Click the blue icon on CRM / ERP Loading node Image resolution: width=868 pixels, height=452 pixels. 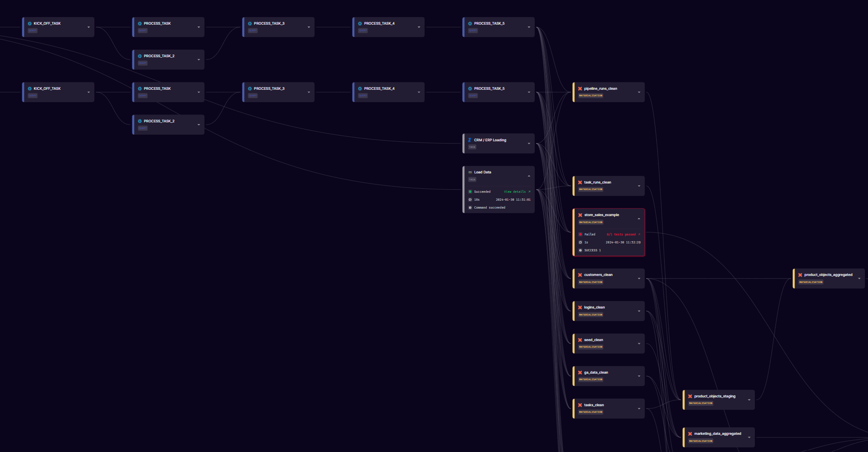point(469,140)
